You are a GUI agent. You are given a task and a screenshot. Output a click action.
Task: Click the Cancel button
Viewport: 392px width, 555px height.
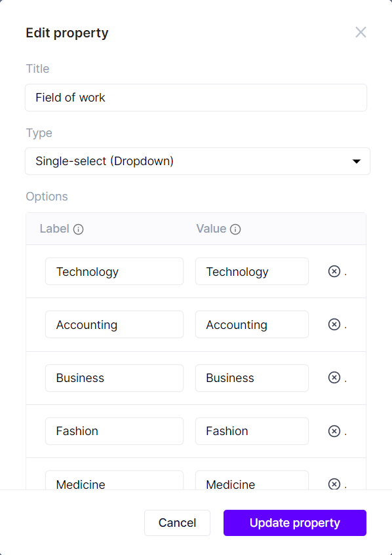click(177, 523)
